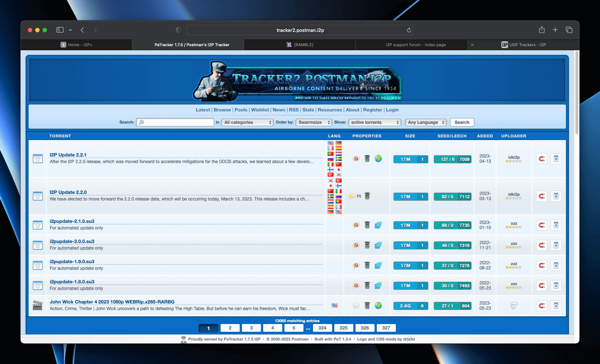Click the privacy shield icon in Safari toolbar
This screenshot has width=600, height=364.
click(x=178, y=30)
